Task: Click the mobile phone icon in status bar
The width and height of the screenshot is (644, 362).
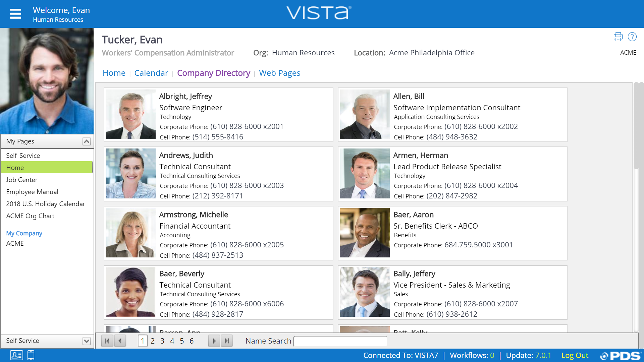Action: 31,355
